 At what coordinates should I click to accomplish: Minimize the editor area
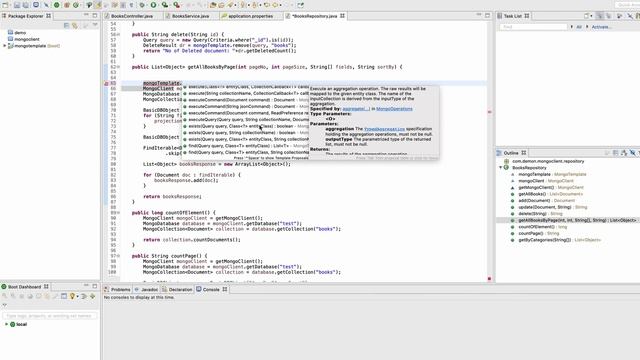coord(479,15)
